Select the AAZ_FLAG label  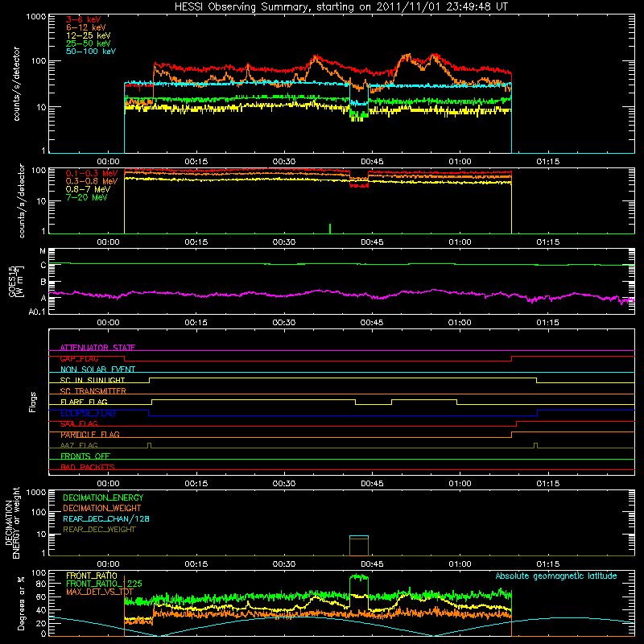[79, 445]
